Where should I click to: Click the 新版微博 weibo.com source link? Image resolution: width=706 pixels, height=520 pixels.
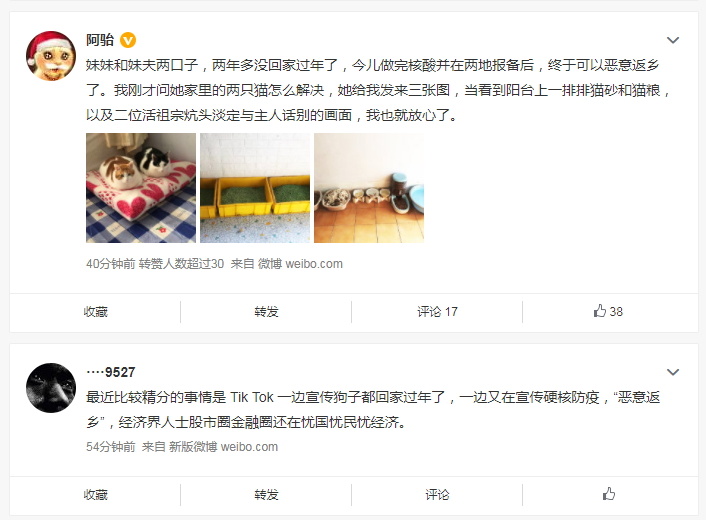point(223,447)
